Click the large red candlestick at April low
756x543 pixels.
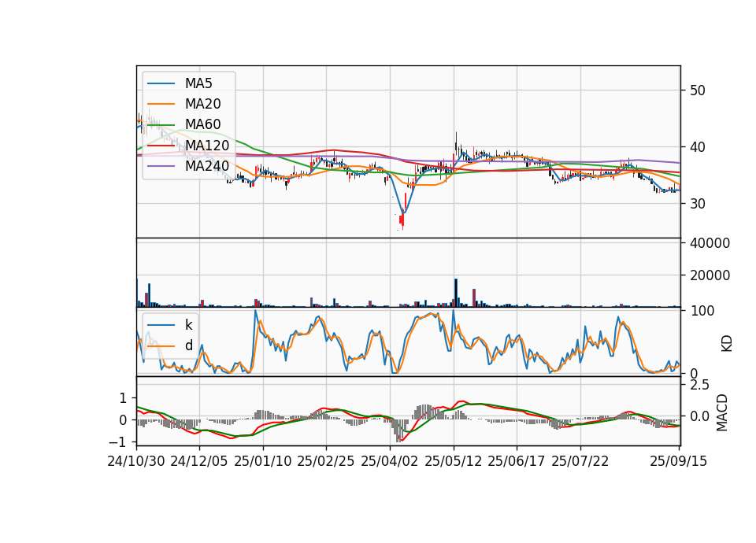coord(402,220)
